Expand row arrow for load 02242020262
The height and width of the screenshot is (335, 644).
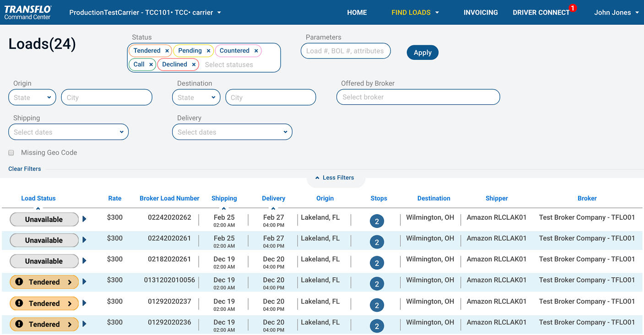coord(84,219)
